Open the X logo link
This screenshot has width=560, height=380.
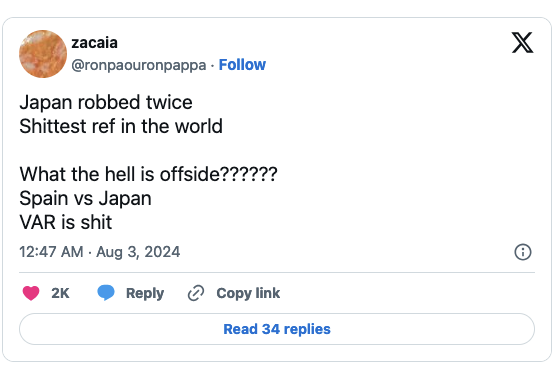click(x=522, y=42)
